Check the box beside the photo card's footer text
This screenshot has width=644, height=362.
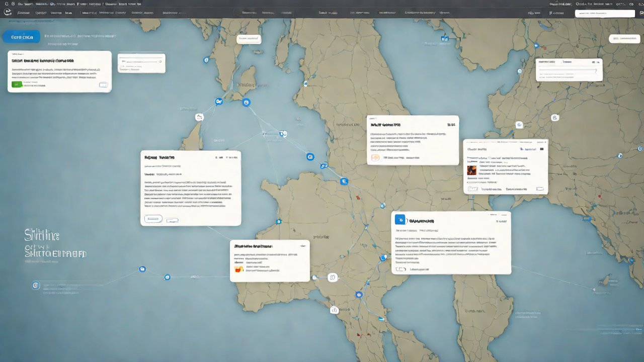pyautogui.click(x=472, y=189)
